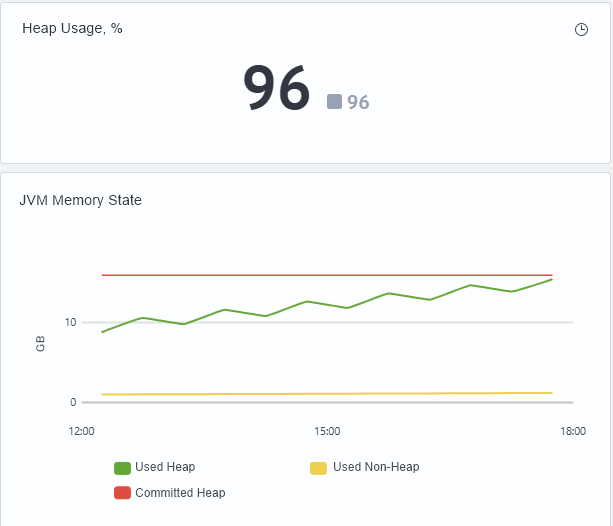This screenshot has height=526, width=613.
Task: Click the JVM Memory State panel title
Action: (x=81, y=200)
